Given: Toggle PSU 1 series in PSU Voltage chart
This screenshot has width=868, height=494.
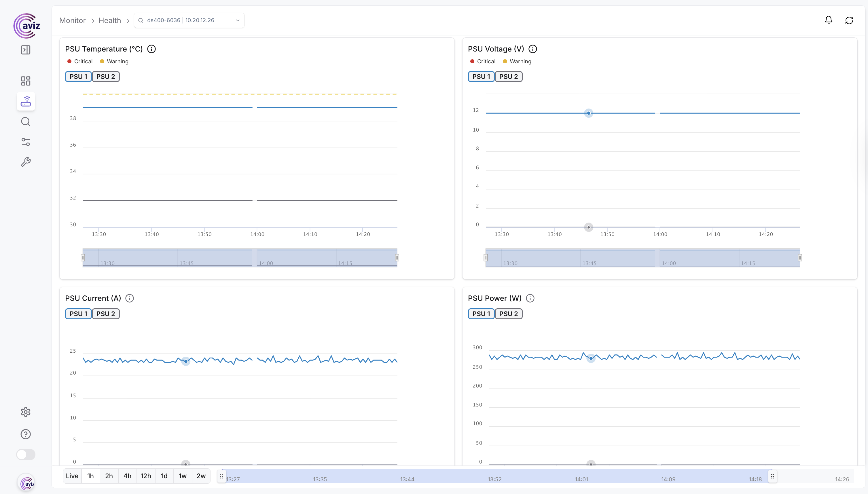Looking at the screenshot, I should tap(481, 77).
